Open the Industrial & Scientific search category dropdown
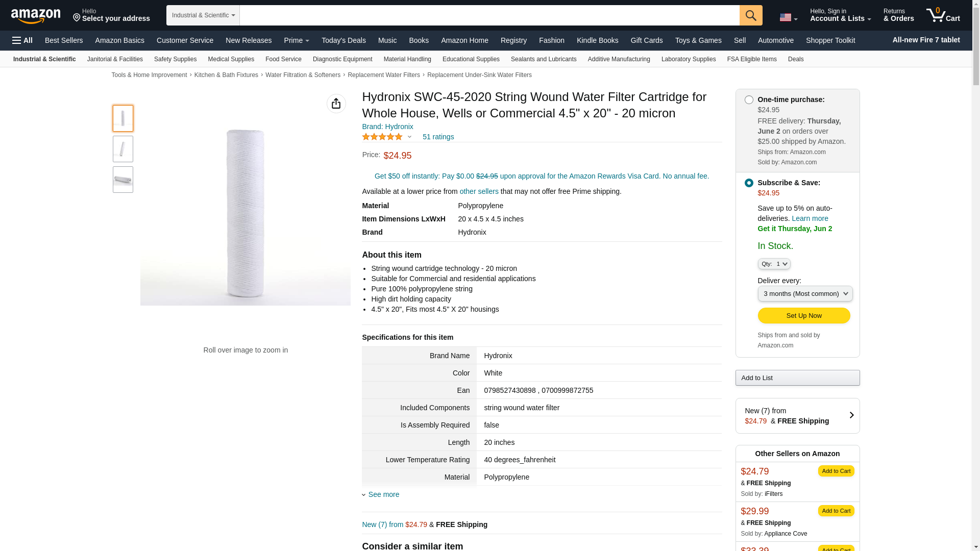The width and height of the screenshot is (980, 551). point(203,15)
